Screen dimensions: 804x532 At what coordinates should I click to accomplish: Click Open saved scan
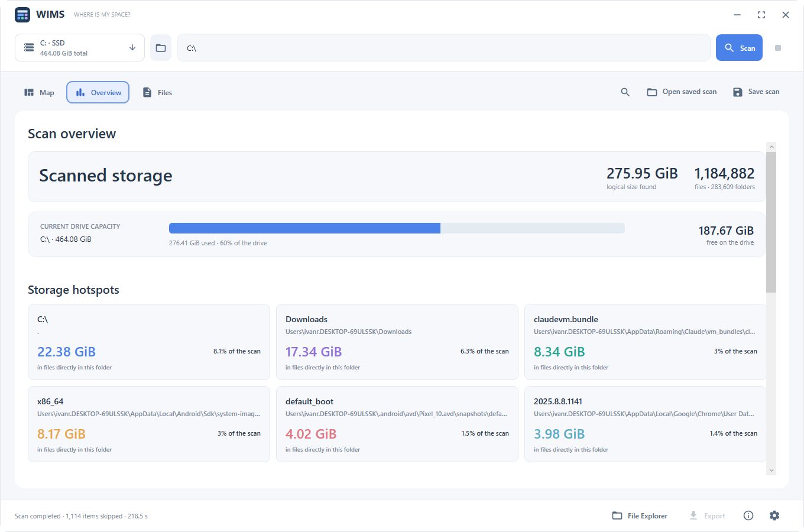682,92
